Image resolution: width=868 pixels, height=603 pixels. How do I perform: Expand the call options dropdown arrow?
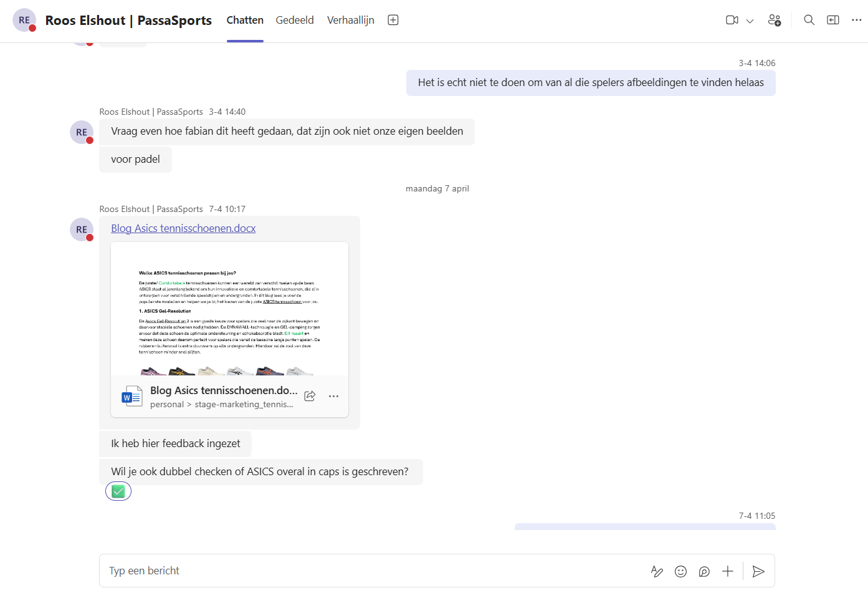coord(750,21)
